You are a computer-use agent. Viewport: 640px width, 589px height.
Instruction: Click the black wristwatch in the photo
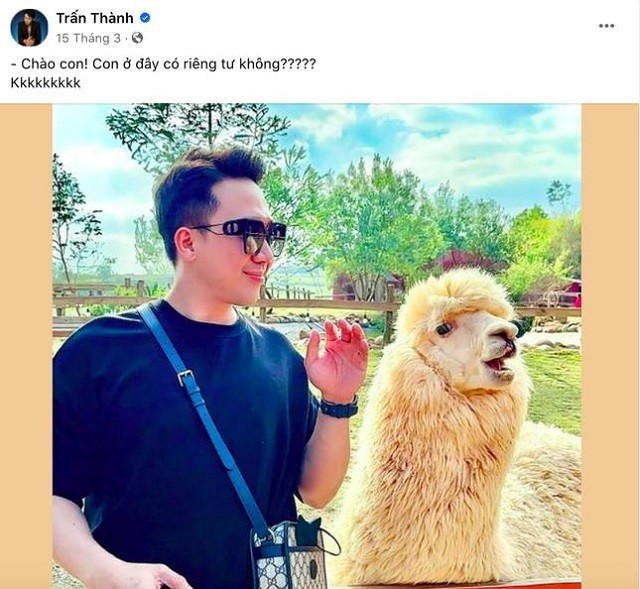(x=339, y=407)
